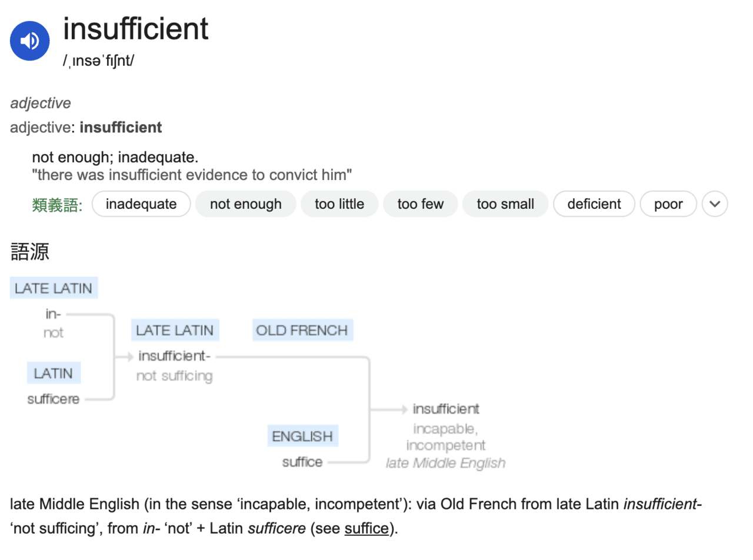This screenshot has width=753, height=560.
Task: Select the "sufficere" node in etymology diagram
Action: 53,399
